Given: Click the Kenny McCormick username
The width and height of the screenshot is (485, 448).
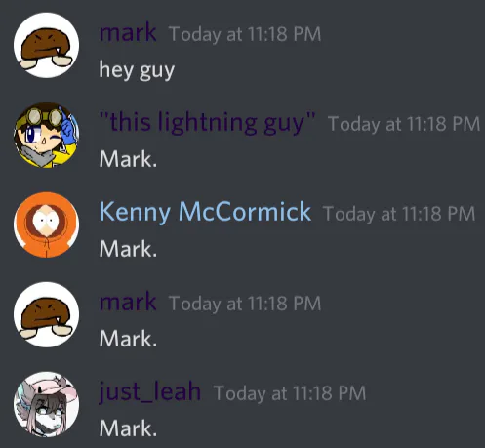Looking at the screenshot, I should point(205,212).
